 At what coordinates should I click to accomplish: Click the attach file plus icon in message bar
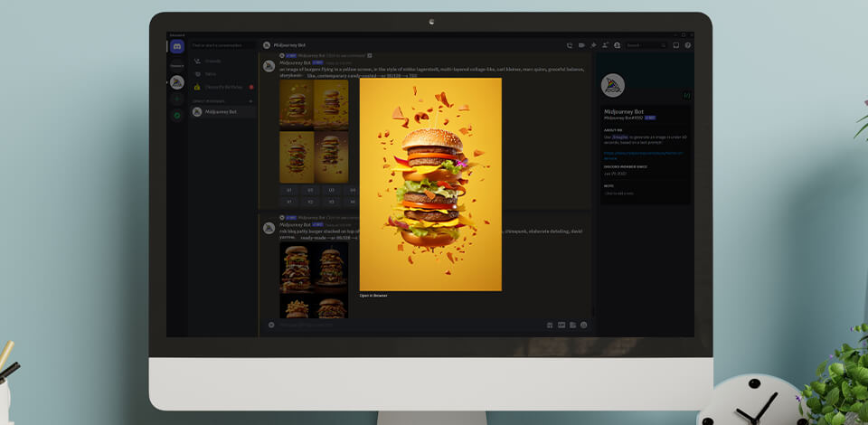click(271, 325)
